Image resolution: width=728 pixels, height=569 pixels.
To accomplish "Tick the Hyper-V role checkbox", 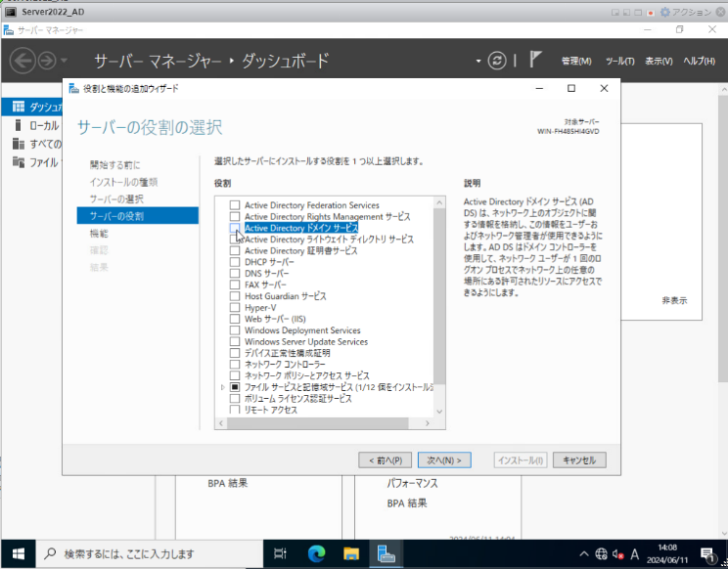I will click(235, 307).
